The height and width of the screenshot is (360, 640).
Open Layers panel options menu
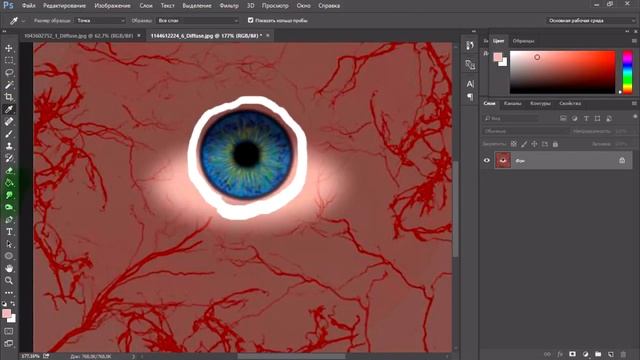point(634,104)
